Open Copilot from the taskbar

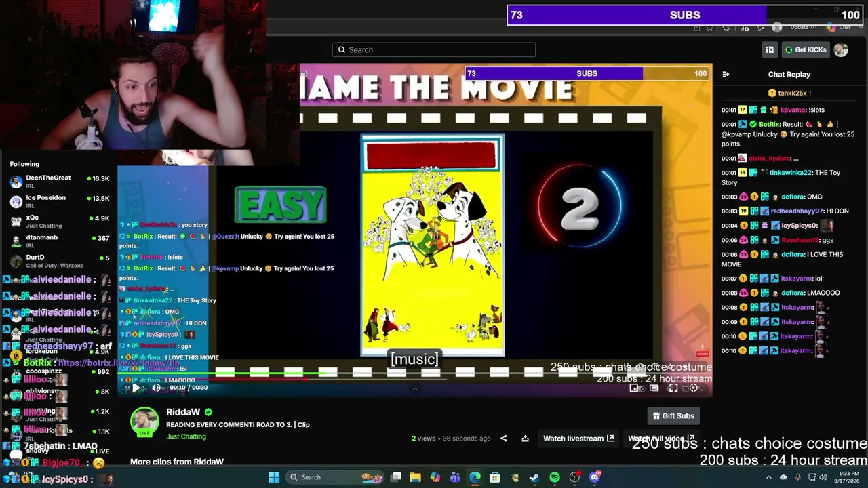coord(435,477)
